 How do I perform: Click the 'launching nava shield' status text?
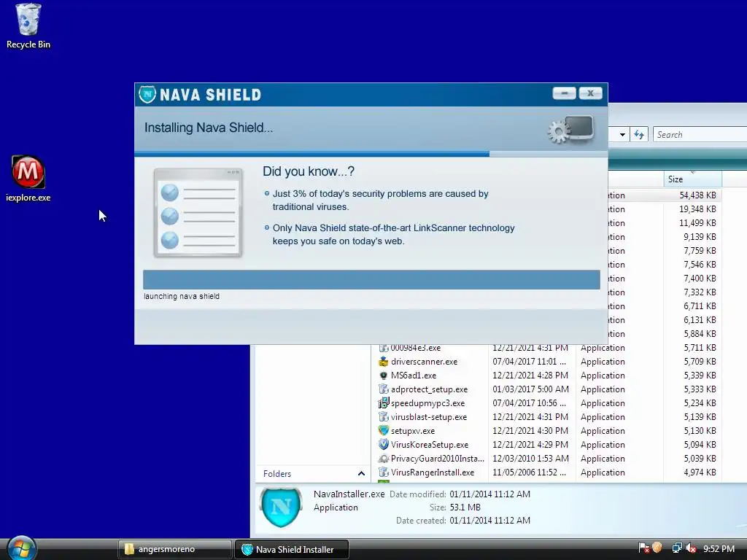[x=182, y=296]
